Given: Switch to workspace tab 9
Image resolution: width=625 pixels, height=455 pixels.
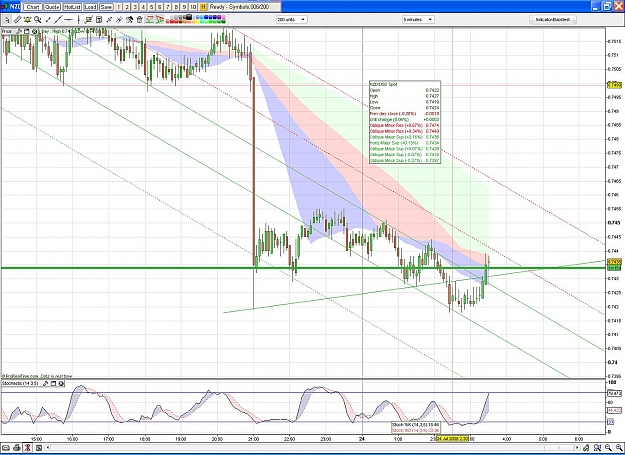Looking at the screenshot, I should tap(185, 7).
